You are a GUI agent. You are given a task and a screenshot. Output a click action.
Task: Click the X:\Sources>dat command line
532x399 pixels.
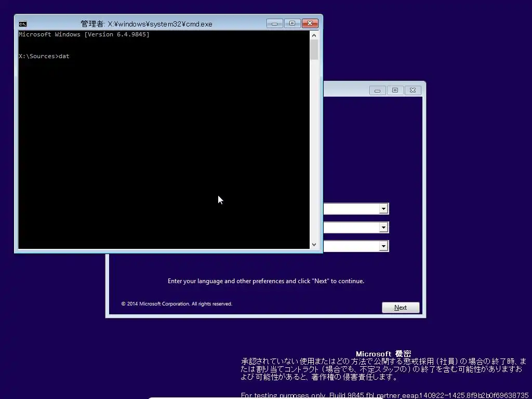(x=44, y=56)
